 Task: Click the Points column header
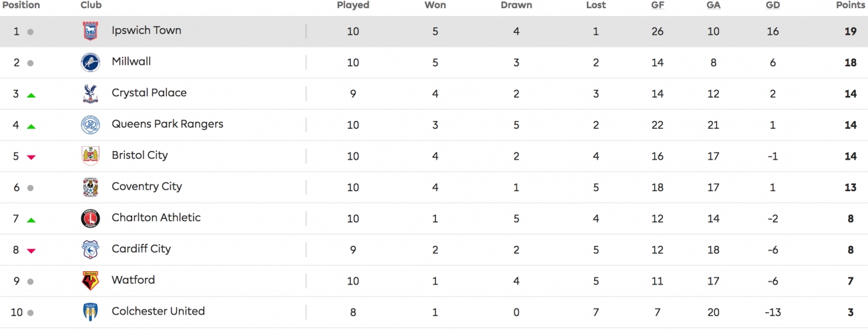[x=850, y=5]
